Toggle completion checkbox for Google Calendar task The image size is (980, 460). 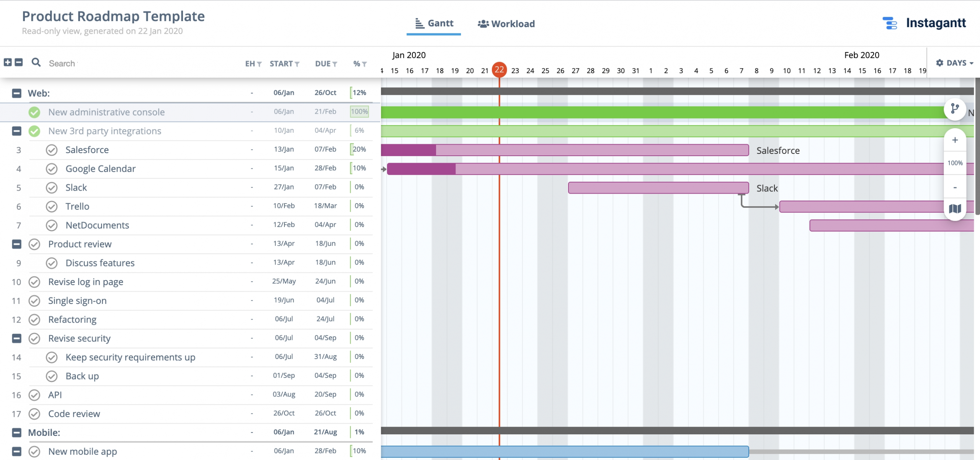tap(52, 168)
